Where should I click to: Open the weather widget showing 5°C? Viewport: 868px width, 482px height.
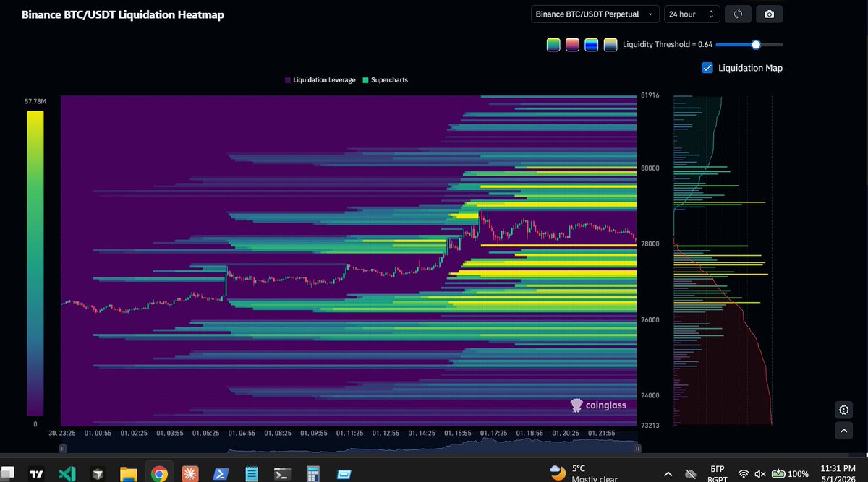tap(583, 473)
